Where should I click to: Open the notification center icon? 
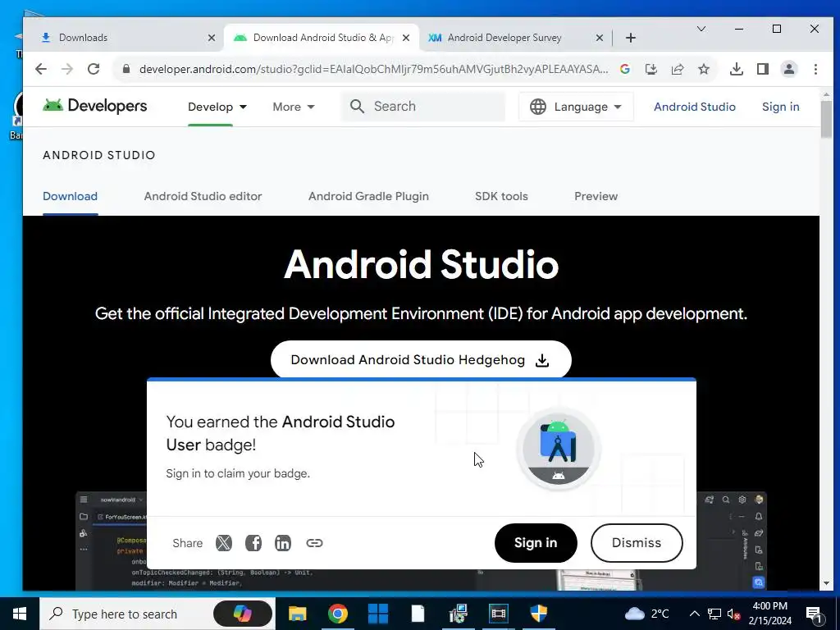pos(814,614)
